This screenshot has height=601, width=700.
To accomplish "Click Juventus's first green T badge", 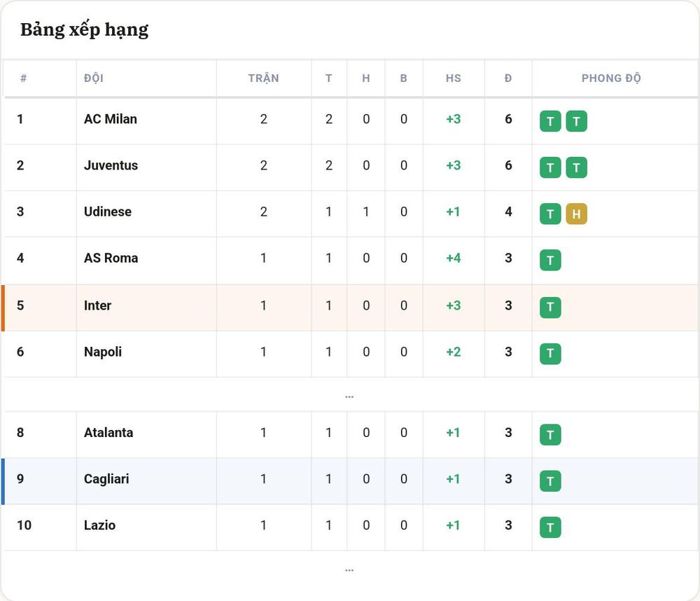I will (x=550, y=167).
